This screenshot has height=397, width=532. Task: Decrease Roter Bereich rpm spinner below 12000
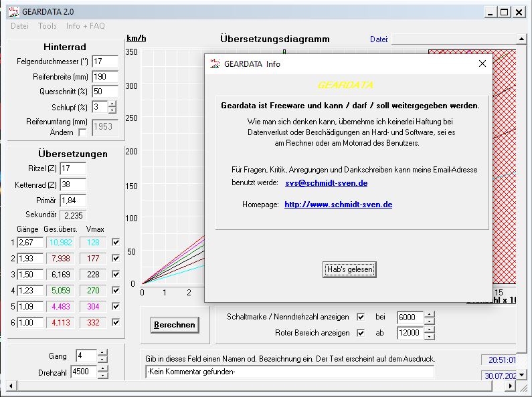(430, 336)
